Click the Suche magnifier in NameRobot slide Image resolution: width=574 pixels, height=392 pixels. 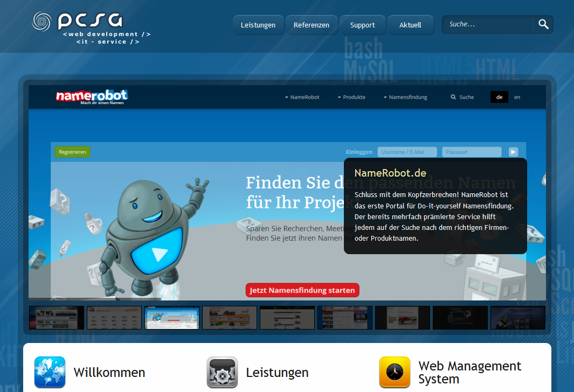pyautogui.click(x=453, y=97)
